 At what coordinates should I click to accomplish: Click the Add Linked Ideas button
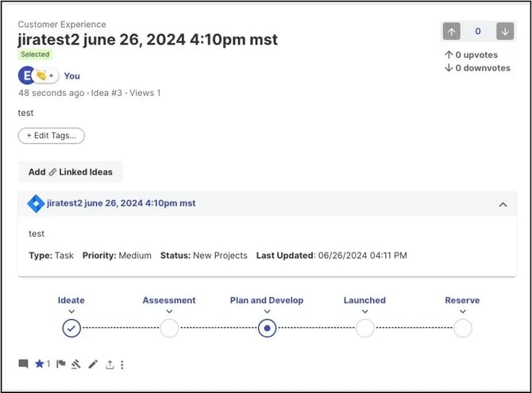pos(71,171)
